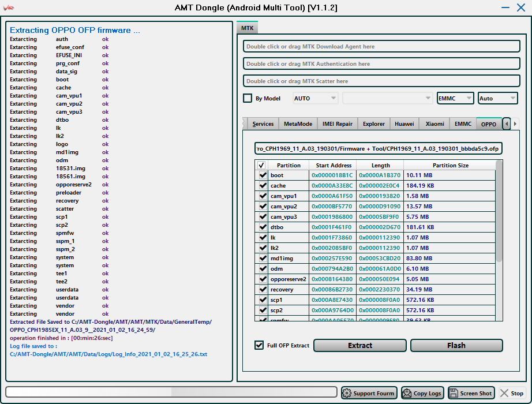Click the Stop button label

[x=517, y=393]
